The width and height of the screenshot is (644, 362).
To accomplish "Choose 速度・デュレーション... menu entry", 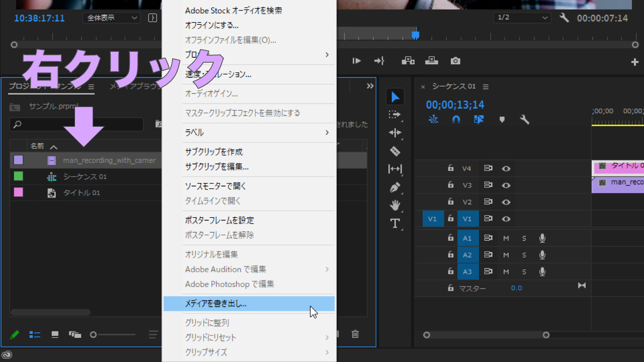I will tap(249, 74).
